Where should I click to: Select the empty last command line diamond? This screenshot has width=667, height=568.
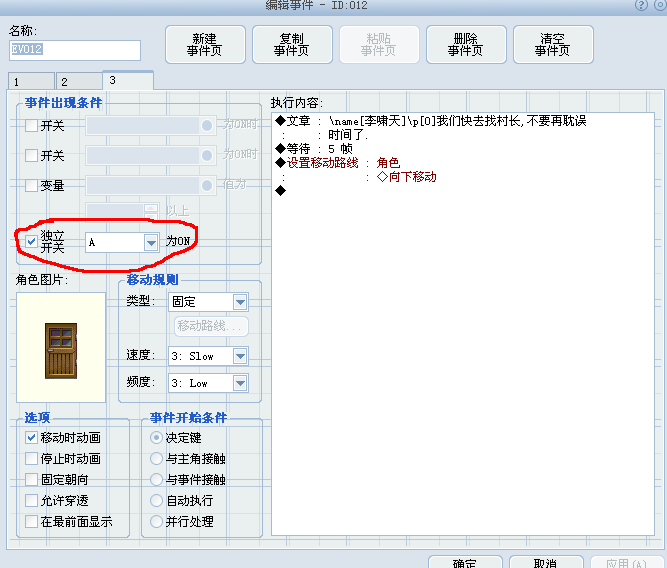281,191
